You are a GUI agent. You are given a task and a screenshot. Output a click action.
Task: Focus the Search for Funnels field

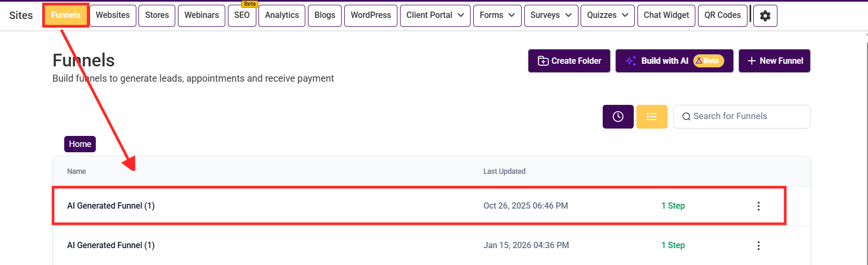[742, 116]
